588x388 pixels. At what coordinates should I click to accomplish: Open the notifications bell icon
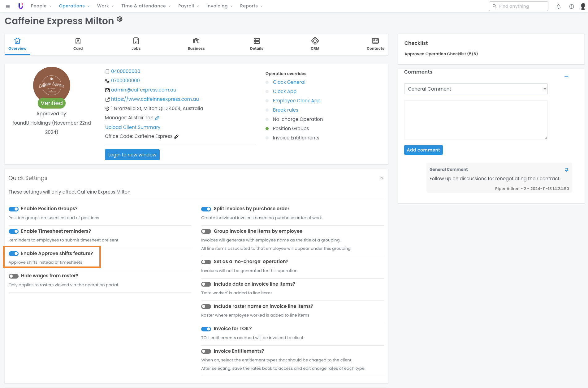click(x=558, y=6)
